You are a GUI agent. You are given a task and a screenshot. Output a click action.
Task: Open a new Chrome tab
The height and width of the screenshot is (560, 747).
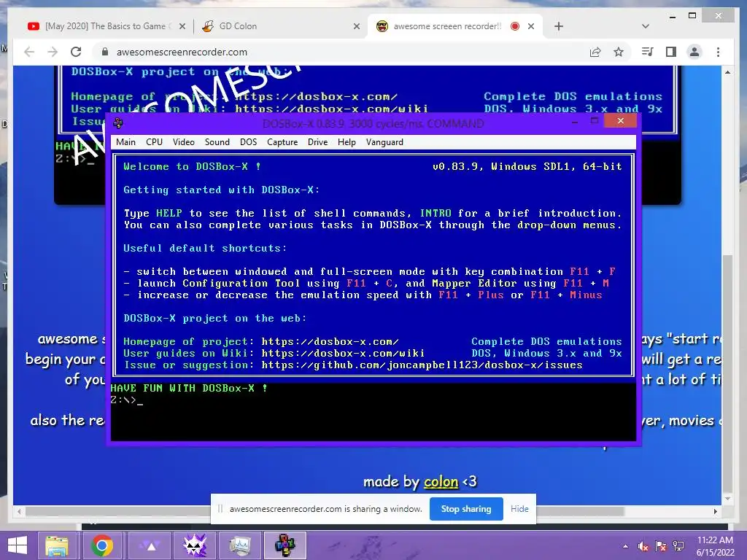tap(559, 26)
